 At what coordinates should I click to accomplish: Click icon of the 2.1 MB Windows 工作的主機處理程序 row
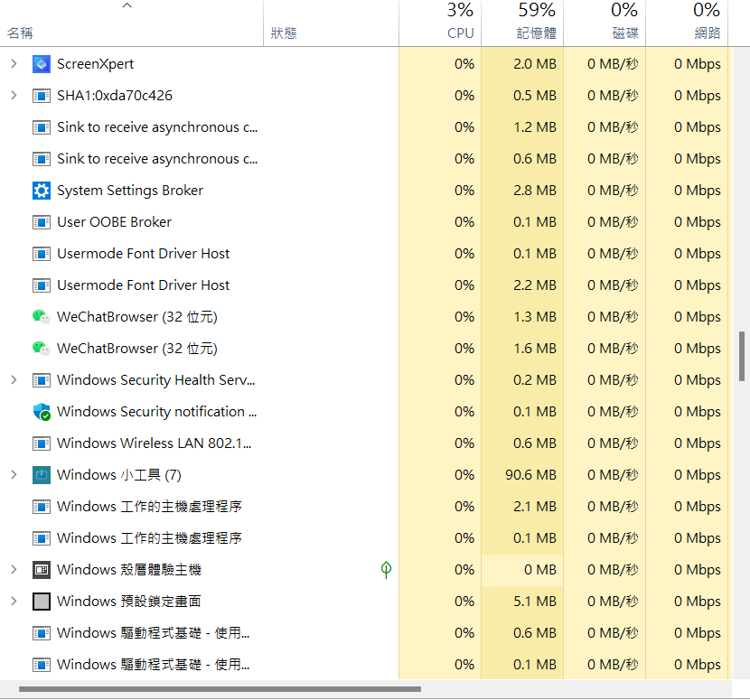point(42,507)
